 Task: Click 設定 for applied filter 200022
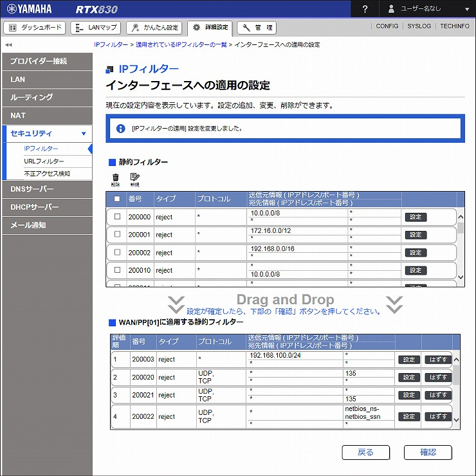409,417
